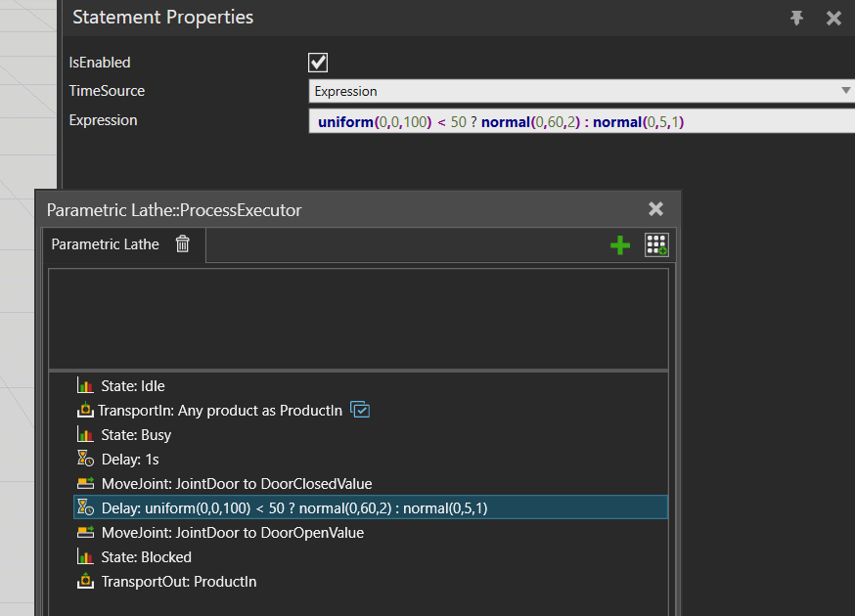Image resolution: width=855 pixels, height=616 pixels.
Task: Close the ProcessExecutor window
Action: 655,209
